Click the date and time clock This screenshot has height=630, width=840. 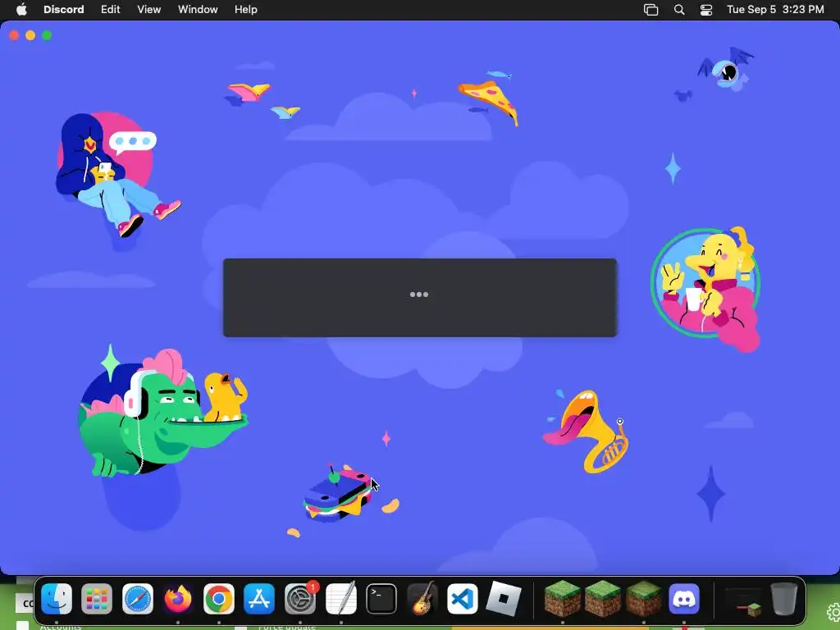(775, 9)
